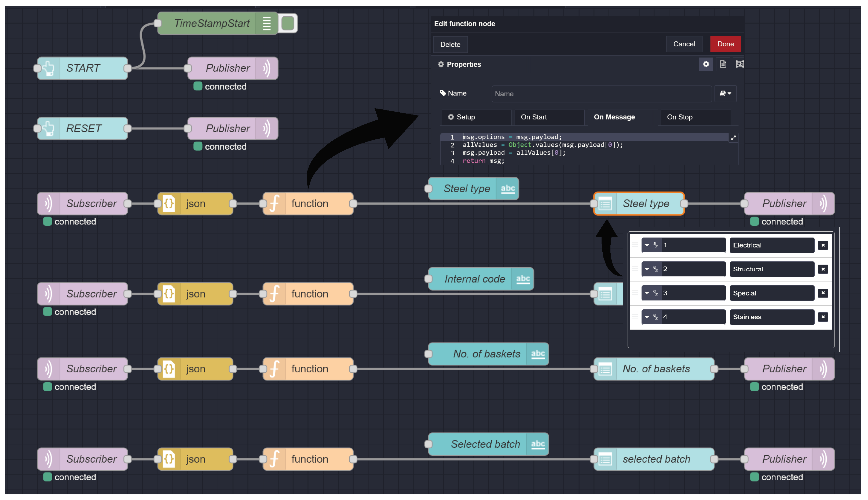The image size is (868, 500).
Task: Toggle the TimeStampStart debug output button
Action: pyautogui.click(x=288, y=23)
